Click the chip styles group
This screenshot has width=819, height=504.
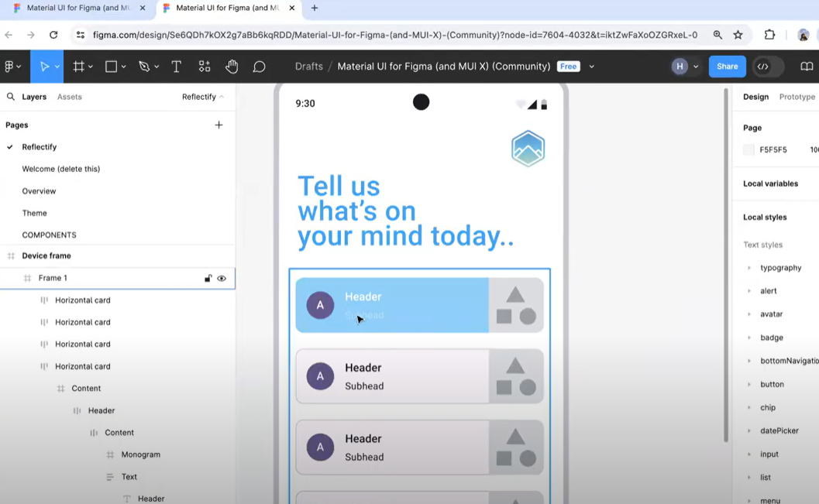[768, 407]
